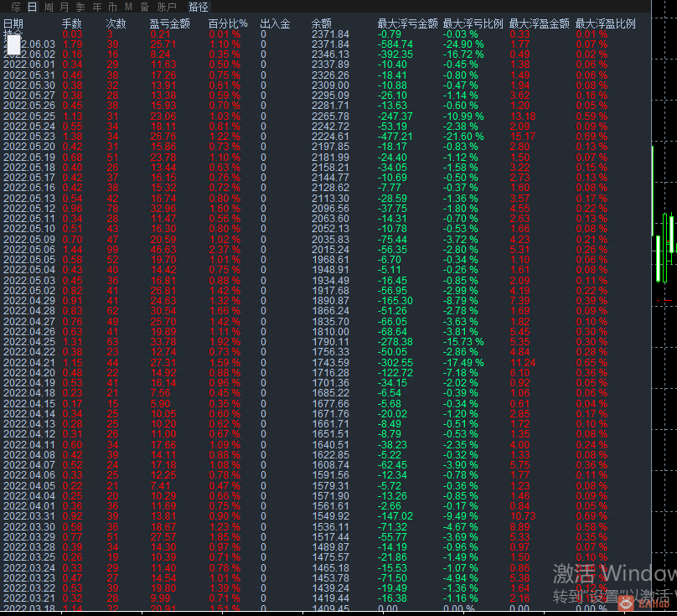Click the 手数 column header
Viewport: 677px width, 616px height.
click(72, 23)
